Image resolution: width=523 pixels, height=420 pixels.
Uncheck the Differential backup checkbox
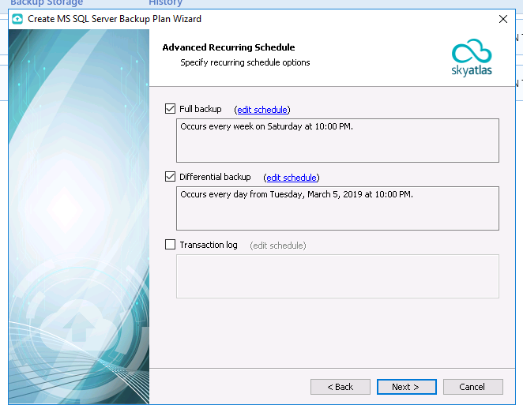pyautogui.click(x=170, y=177)
